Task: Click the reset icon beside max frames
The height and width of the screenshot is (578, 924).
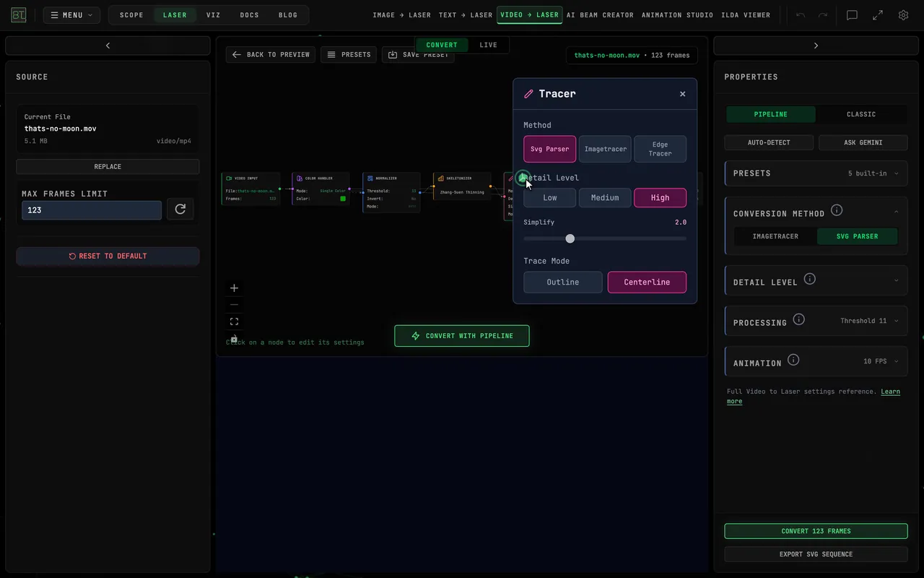Action: (x=180, y=210)
